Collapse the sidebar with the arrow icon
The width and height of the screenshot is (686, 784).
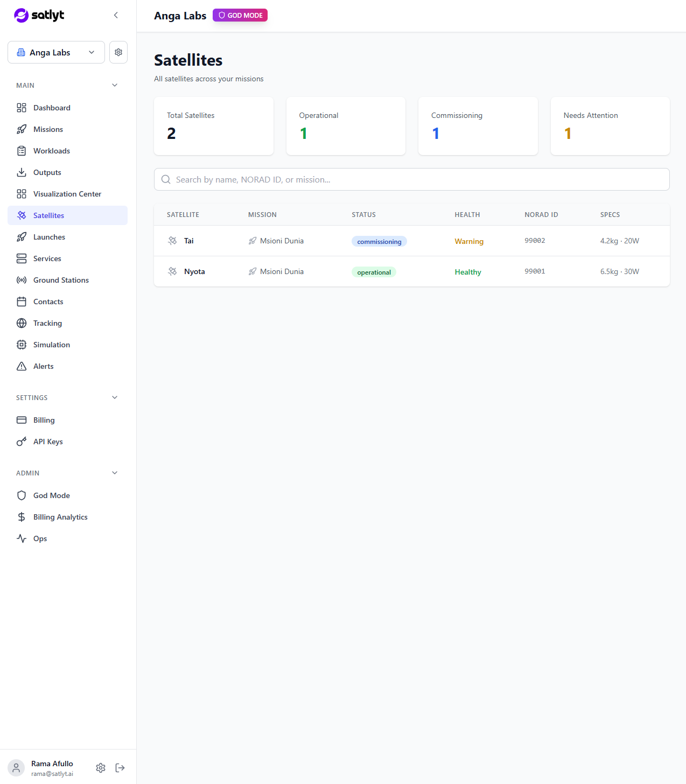point(116,15)
